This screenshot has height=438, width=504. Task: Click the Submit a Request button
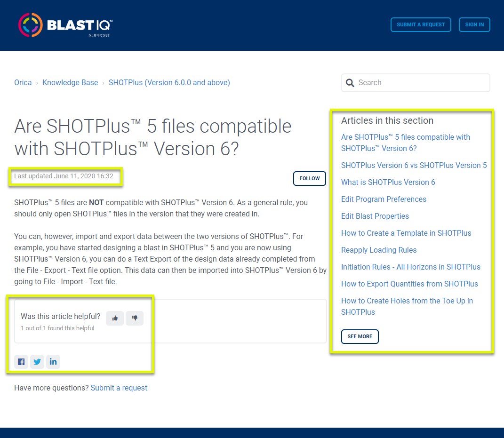click(x=421, y=25)
